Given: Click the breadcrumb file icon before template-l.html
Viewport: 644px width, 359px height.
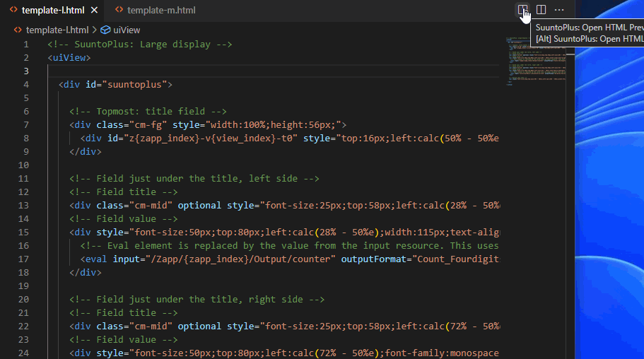Looking at the screenshot, I should 18,30.
